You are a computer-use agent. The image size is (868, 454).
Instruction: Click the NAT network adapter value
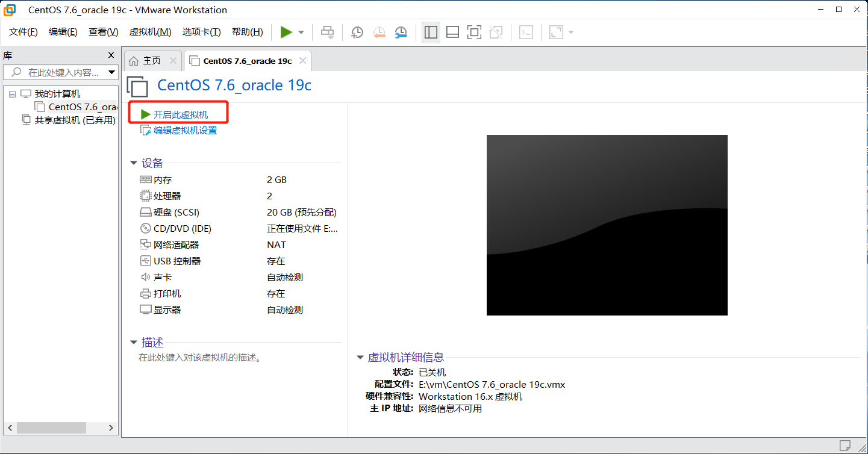click(x=276, y=244)
